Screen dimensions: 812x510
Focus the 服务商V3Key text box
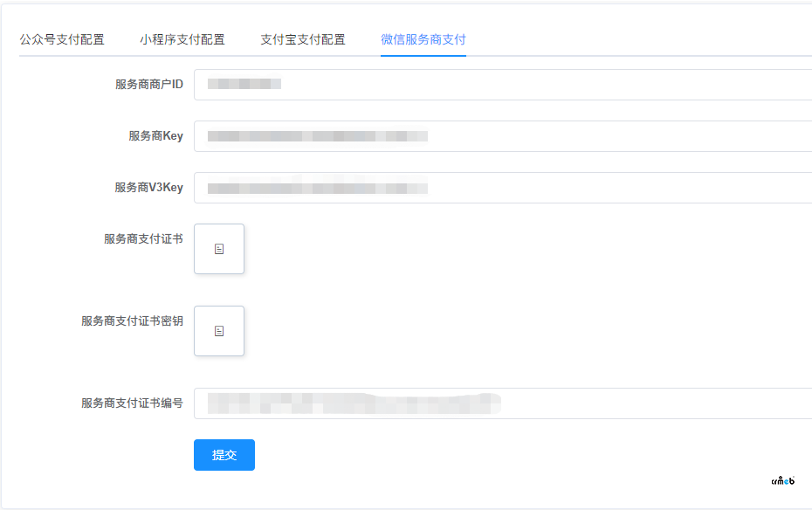tap(611, 188)
